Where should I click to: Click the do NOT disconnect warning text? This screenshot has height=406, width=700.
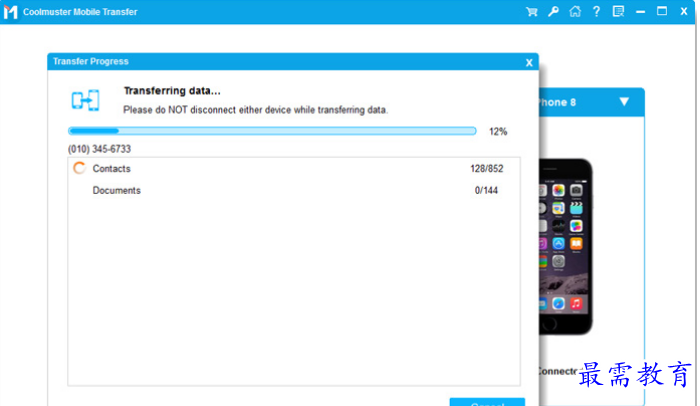(x=256, y=110)
